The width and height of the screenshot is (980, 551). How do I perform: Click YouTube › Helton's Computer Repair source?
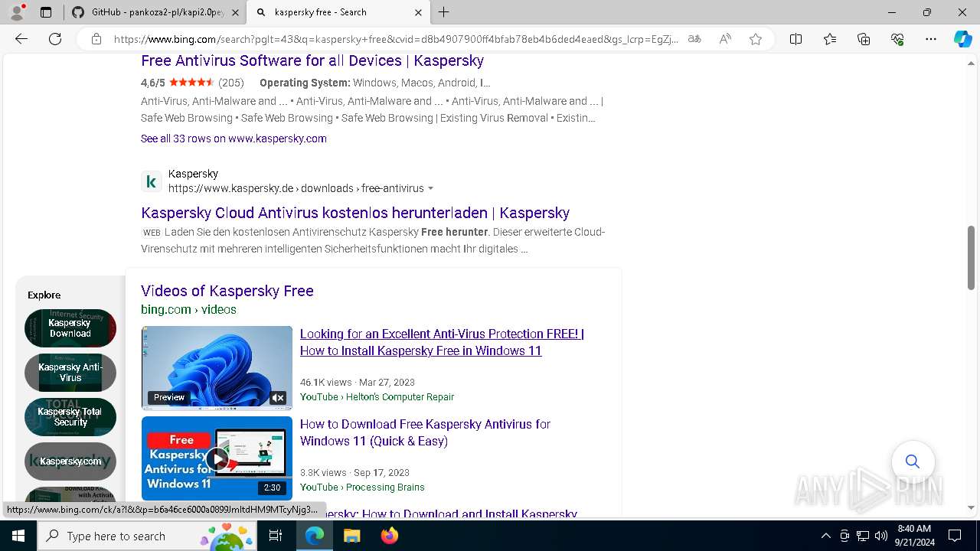pos(377,396)
